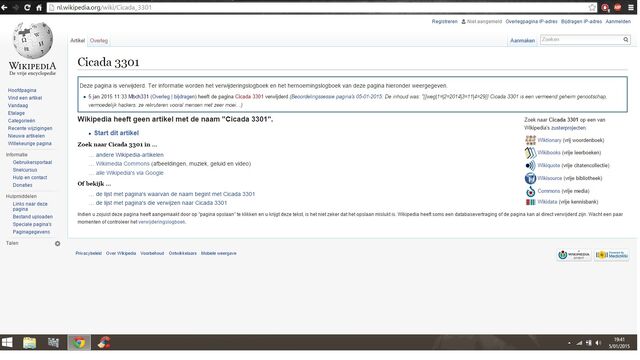Click the Wikidata icon
640x360 pixels.
point(530,202)
